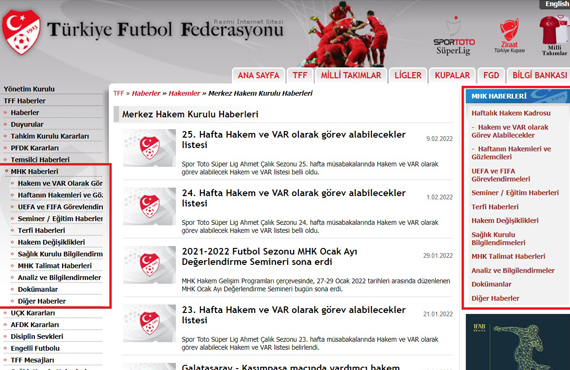Collapse the MHK Haberleri sidebar section
This screenshot has height=370, width=570.
pyautogui.click(x=34, y=172)
